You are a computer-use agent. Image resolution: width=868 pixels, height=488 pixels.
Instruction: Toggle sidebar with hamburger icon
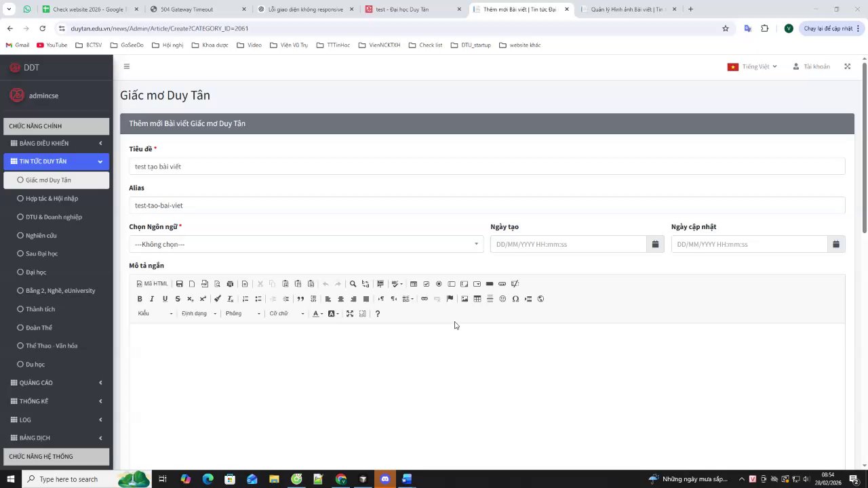pos(127,66)
